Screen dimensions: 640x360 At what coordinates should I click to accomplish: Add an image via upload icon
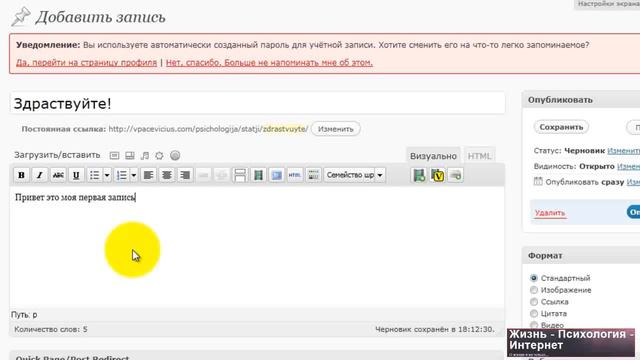(x=115, y=156)
